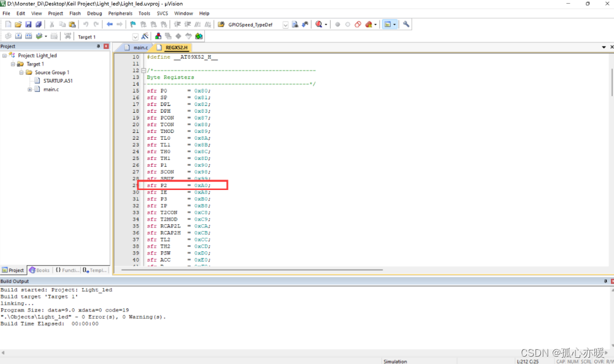This screenshot has height=364, width=614.
Task: Switch to the Books panel tab
Action: 39,270
